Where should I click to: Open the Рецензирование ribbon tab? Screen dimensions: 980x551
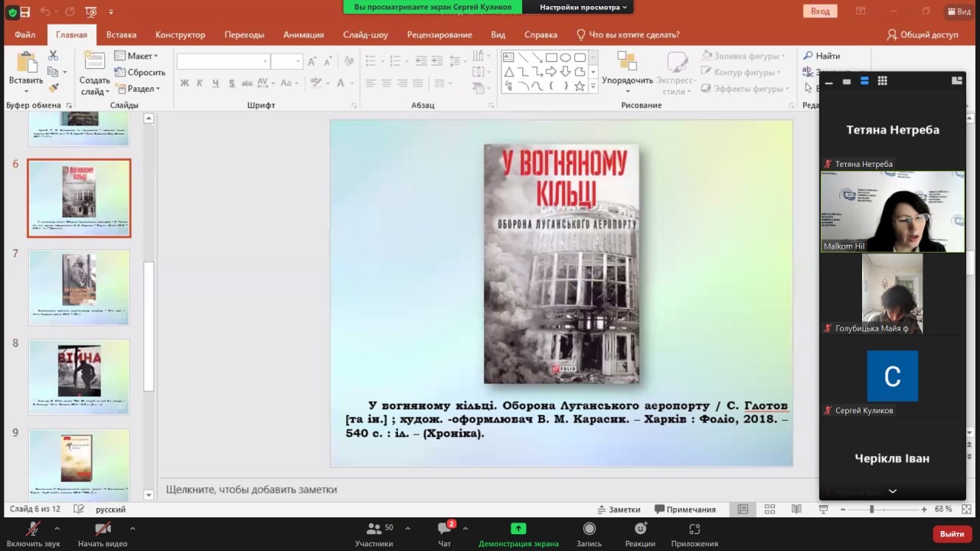439,34
